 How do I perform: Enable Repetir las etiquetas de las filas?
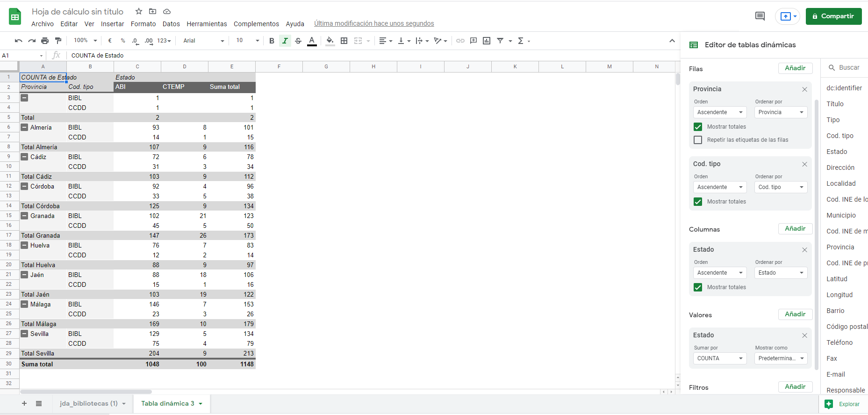[698, 140]
